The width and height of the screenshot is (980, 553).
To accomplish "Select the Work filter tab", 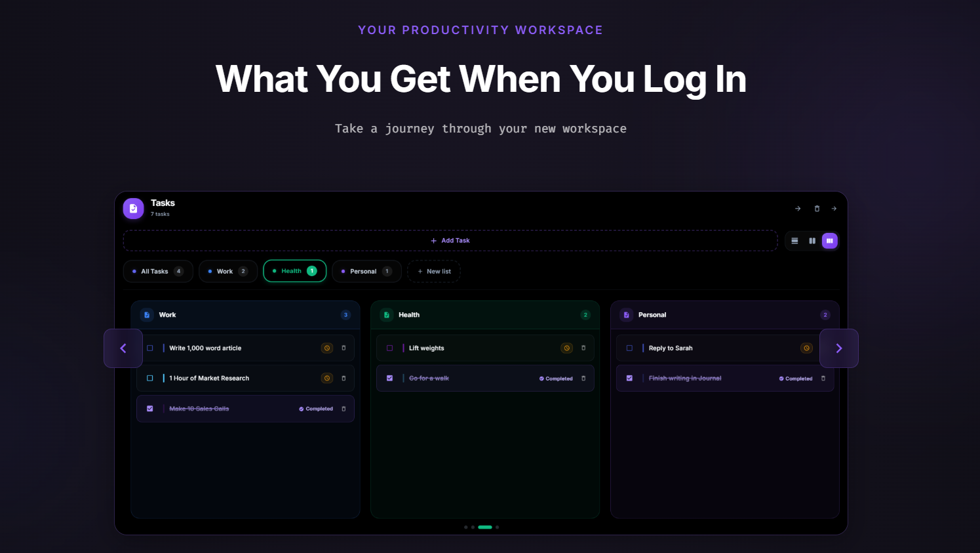I will pyautogui.click(x=228, y=272).
